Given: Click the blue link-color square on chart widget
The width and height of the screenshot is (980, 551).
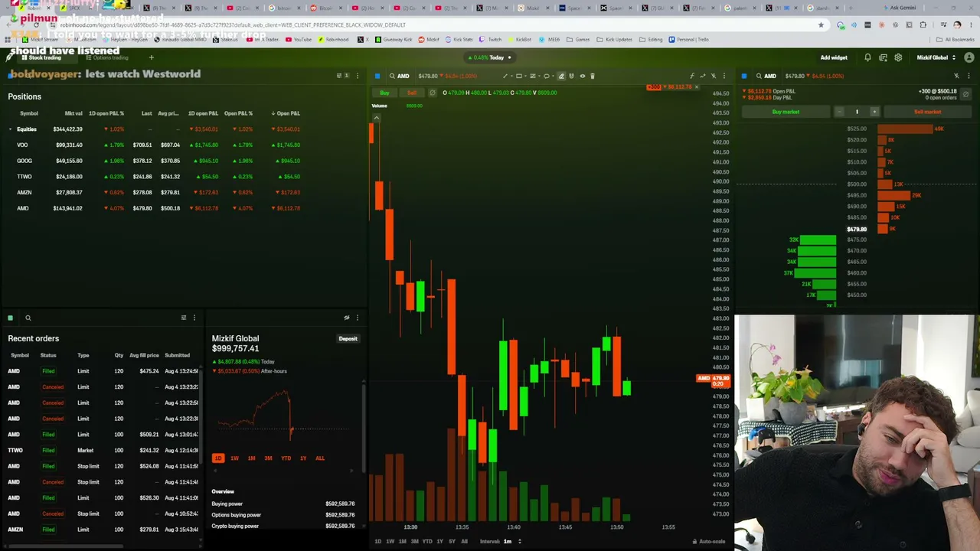Looking at the screenshot, I should 377,76.
